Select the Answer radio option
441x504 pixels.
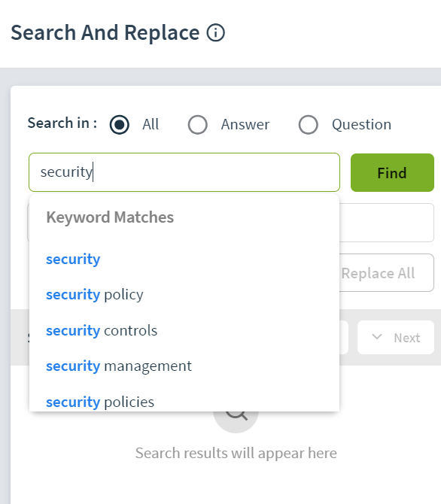point(197,124)
